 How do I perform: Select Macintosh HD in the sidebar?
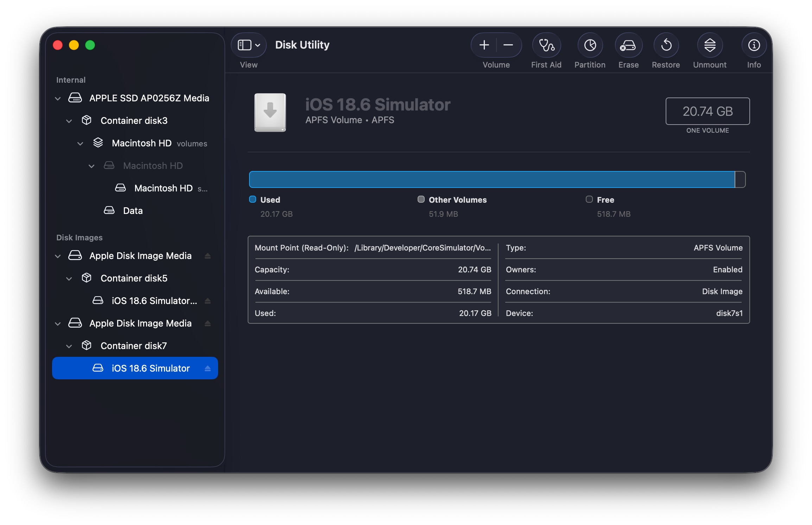coord(141,143)
